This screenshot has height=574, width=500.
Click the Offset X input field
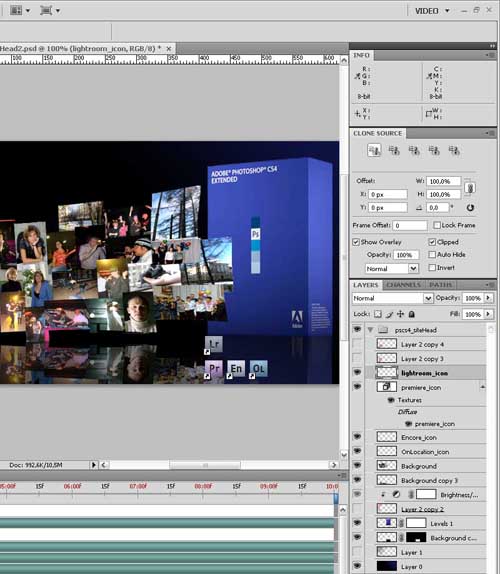[x=388, y=194]
